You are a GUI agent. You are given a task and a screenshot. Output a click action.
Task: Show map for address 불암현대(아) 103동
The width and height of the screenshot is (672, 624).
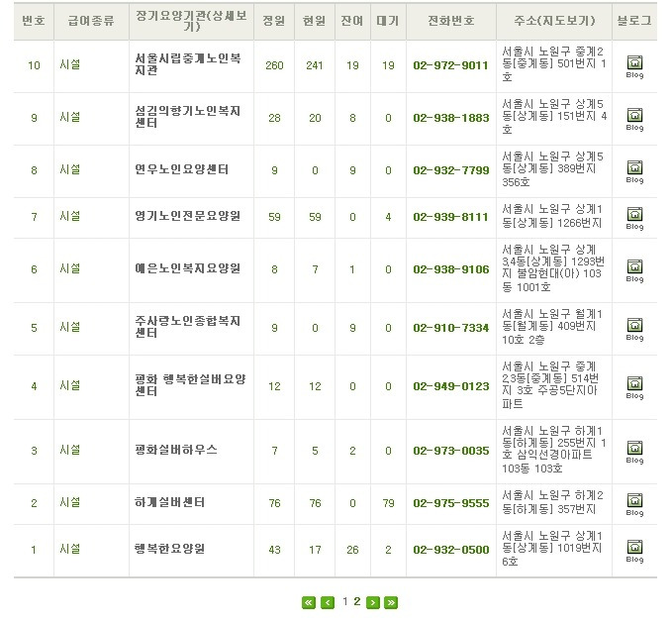pyautogui.click(x=553, y=268)
